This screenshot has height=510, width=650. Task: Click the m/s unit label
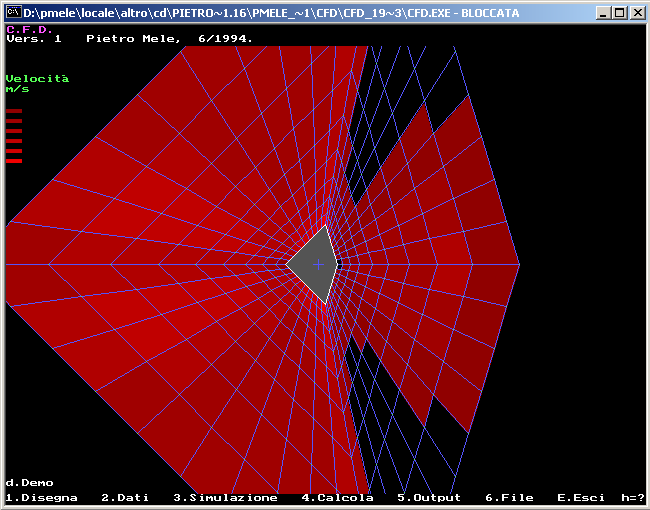tap(17, 89)
